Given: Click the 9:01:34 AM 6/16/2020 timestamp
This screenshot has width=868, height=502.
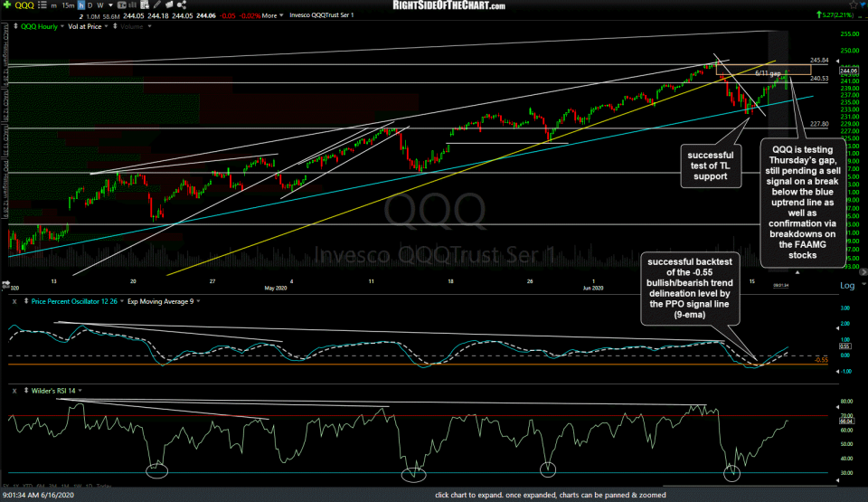Looking at the screenshot, I should pos(38,495).
